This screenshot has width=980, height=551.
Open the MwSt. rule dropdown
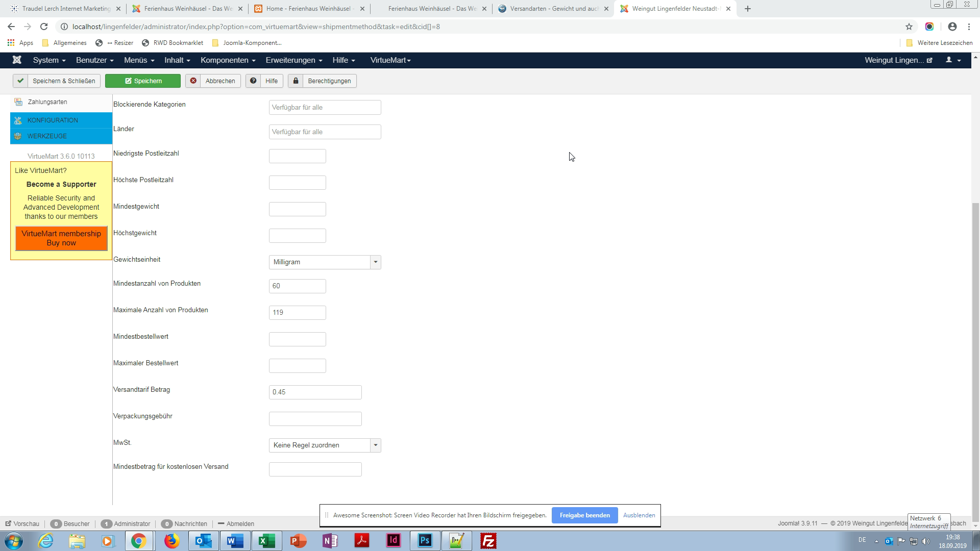pyautogui.click(x=325, y=445)
